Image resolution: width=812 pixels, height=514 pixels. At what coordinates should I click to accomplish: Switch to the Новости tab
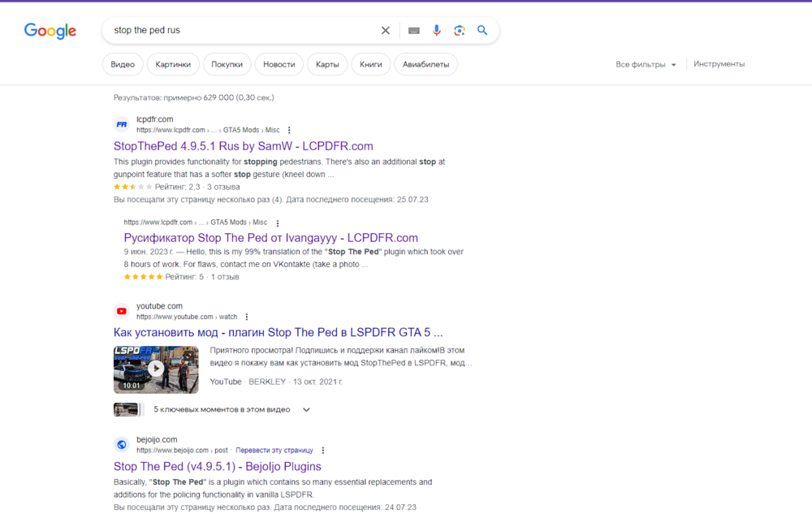[x=279, y=63]
